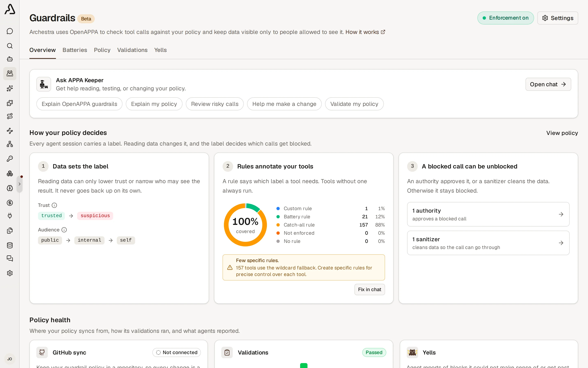
Task: Open the robot agents icon in sidebar
Action: coord(10,59)
